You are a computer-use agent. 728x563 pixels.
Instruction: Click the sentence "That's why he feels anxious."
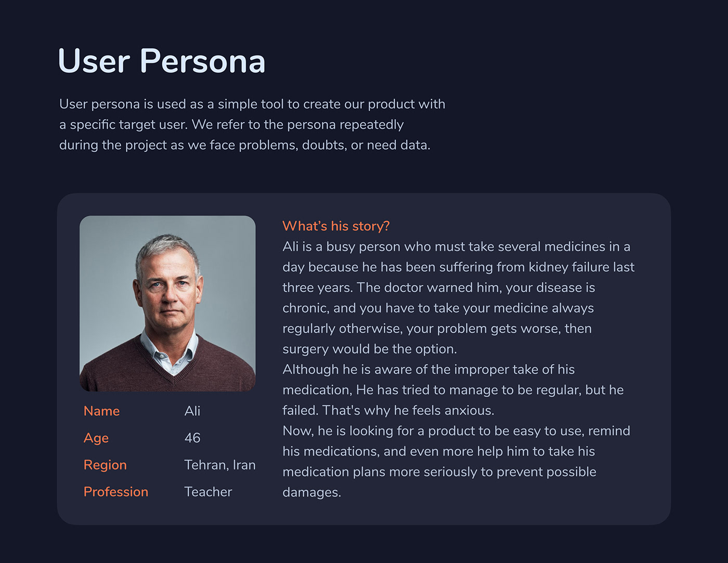tap(408, 411)
